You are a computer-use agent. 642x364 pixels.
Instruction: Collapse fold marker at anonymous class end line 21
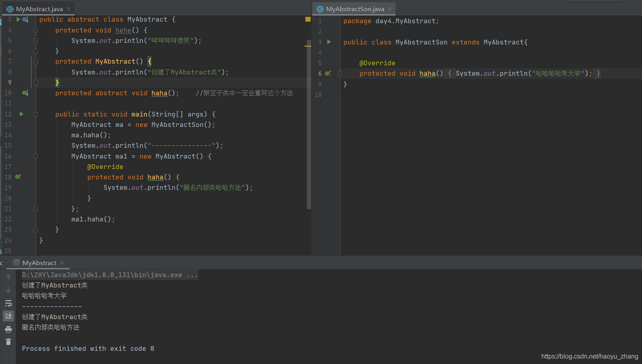click(x=36, y=209)
